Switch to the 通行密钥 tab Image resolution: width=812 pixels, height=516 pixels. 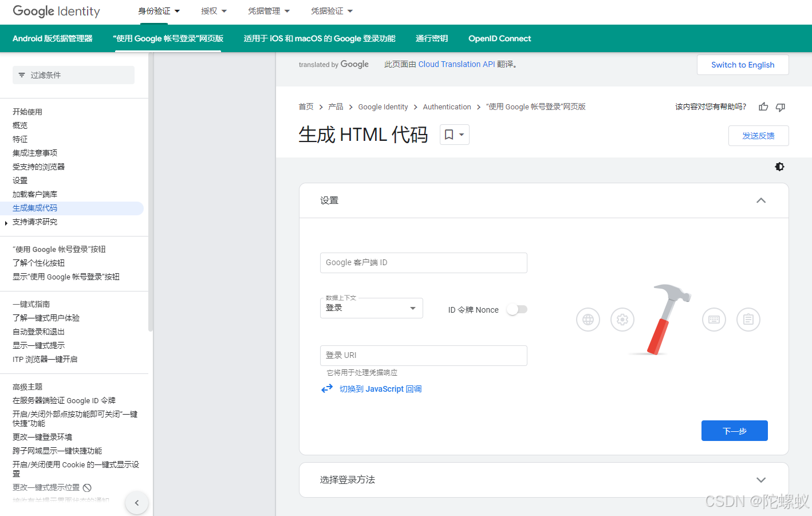click(x=432, y=38)
